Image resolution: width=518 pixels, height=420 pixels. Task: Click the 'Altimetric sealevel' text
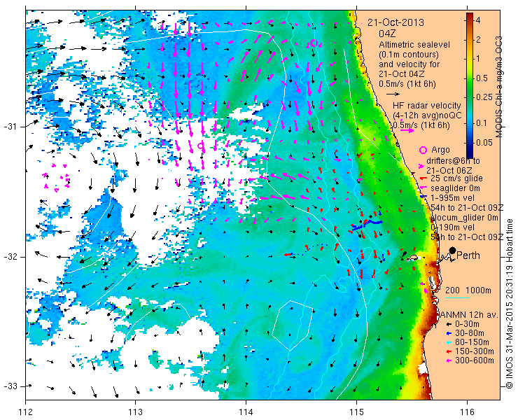[414, 44]
